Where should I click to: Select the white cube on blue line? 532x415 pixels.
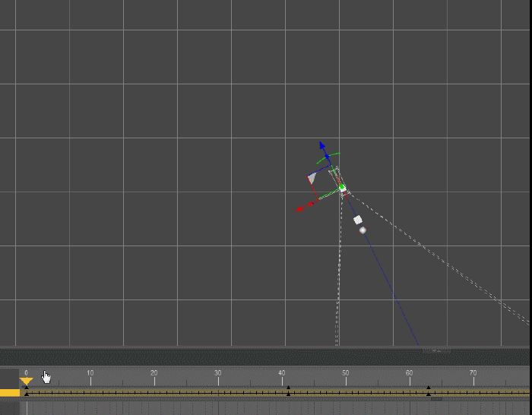coord(358,220)
